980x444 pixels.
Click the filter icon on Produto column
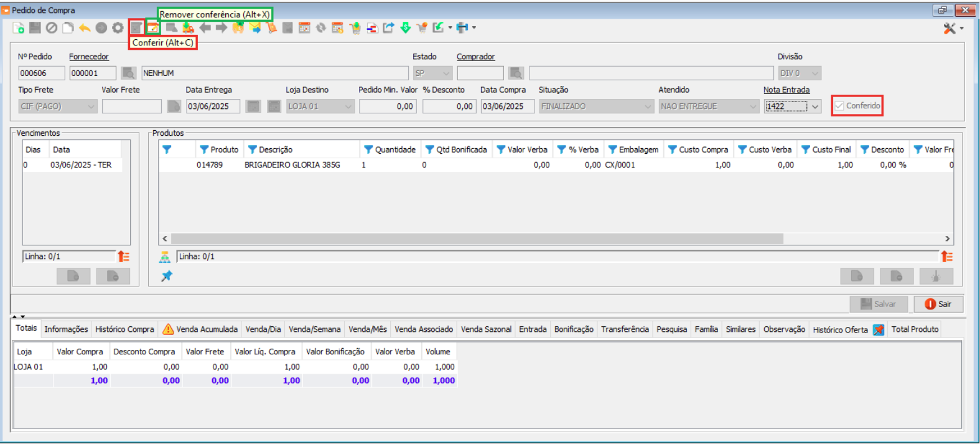(203, 149)
